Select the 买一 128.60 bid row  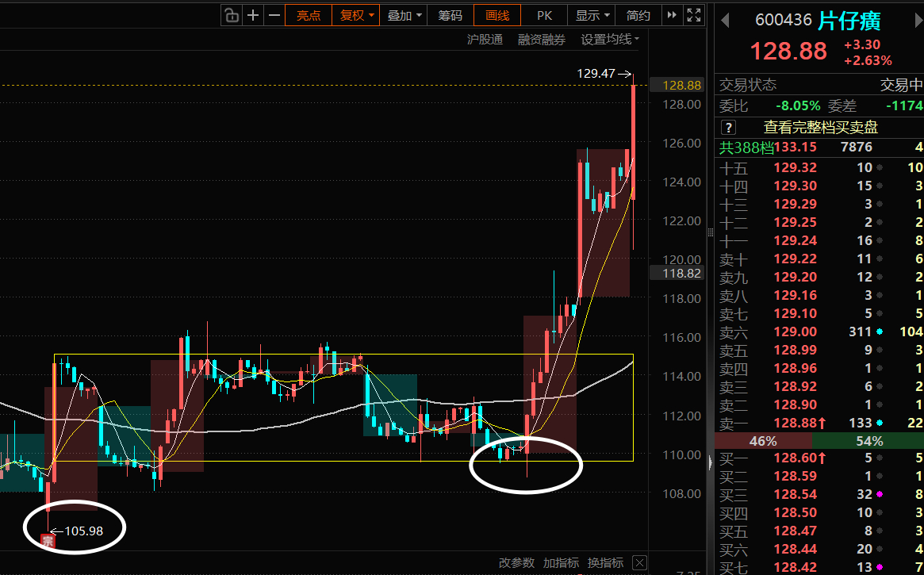(x=819, y=458)
